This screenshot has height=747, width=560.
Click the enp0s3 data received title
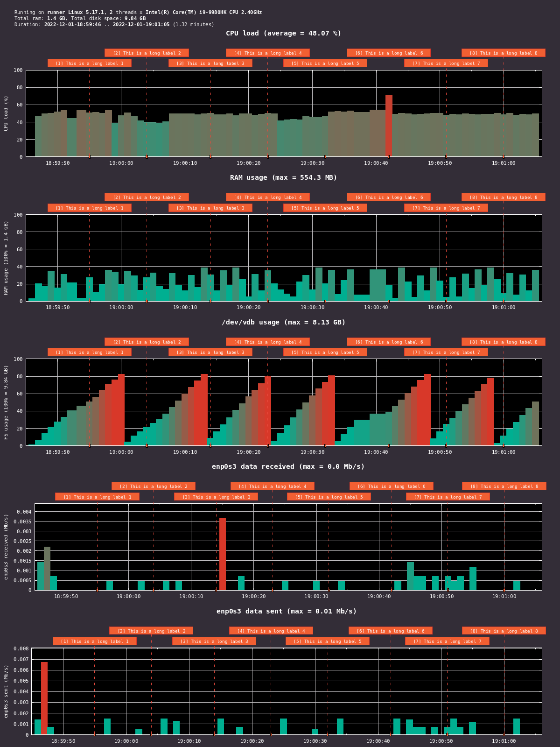[x=288, y=466]
